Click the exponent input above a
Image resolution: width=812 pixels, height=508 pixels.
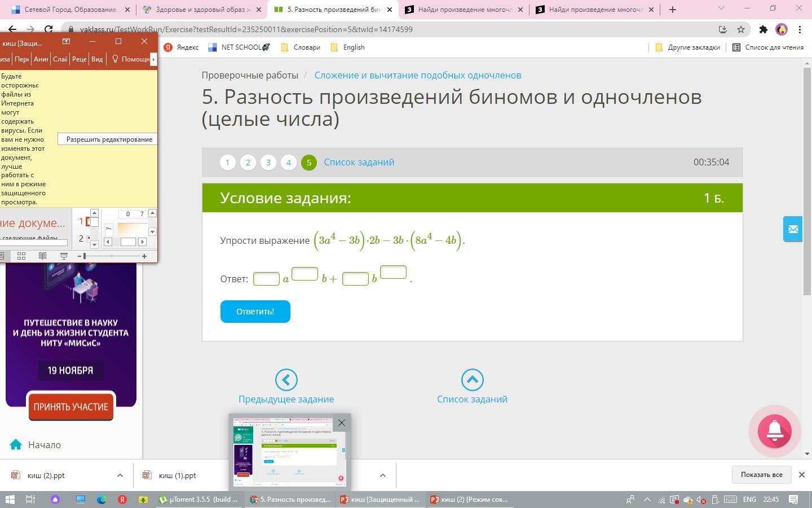coord(304,273)
